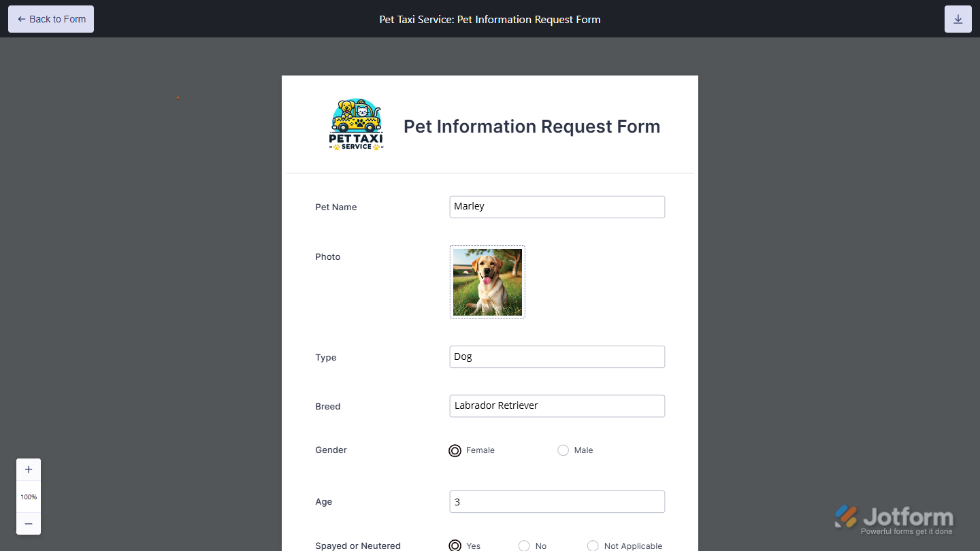This screenshot has width=980, height=551.
Task: Go back using Back to Form button
Action: [51, 19]
